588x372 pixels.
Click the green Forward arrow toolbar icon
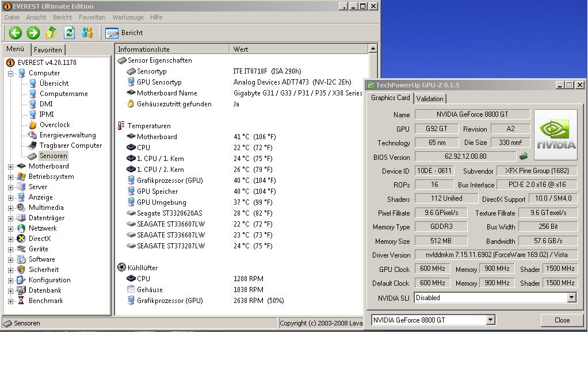pos(33,33)
